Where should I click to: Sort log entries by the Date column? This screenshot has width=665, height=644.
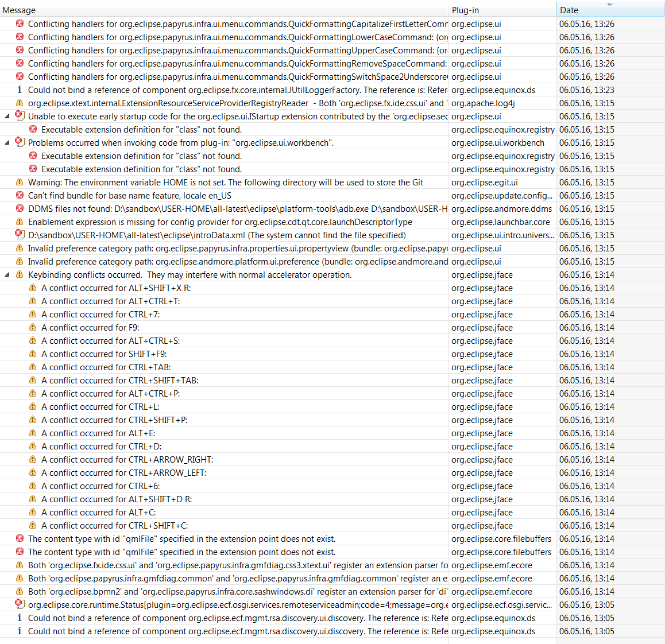pyautogui.click(x=610, y=10)
